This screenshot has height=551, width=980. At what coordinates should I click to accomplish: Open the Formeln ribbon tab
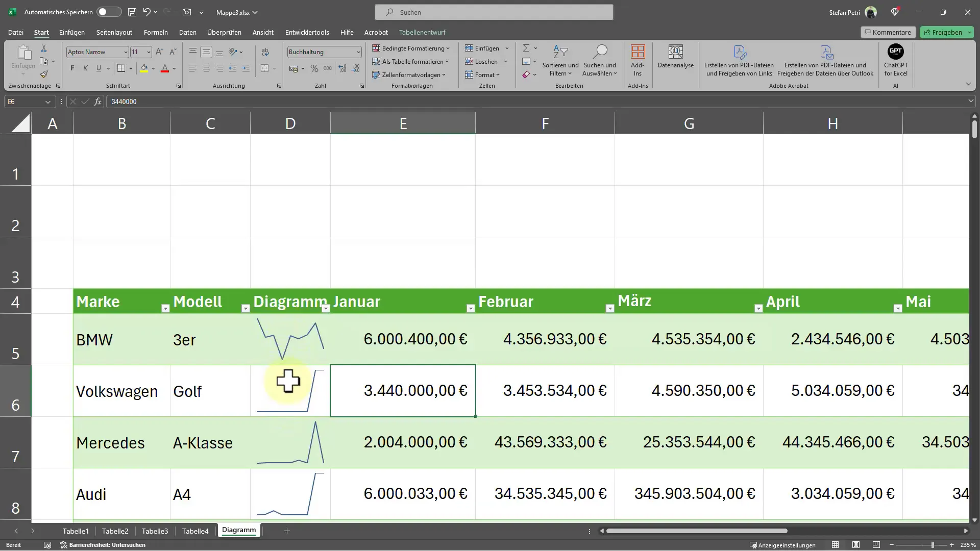[156, 32]
